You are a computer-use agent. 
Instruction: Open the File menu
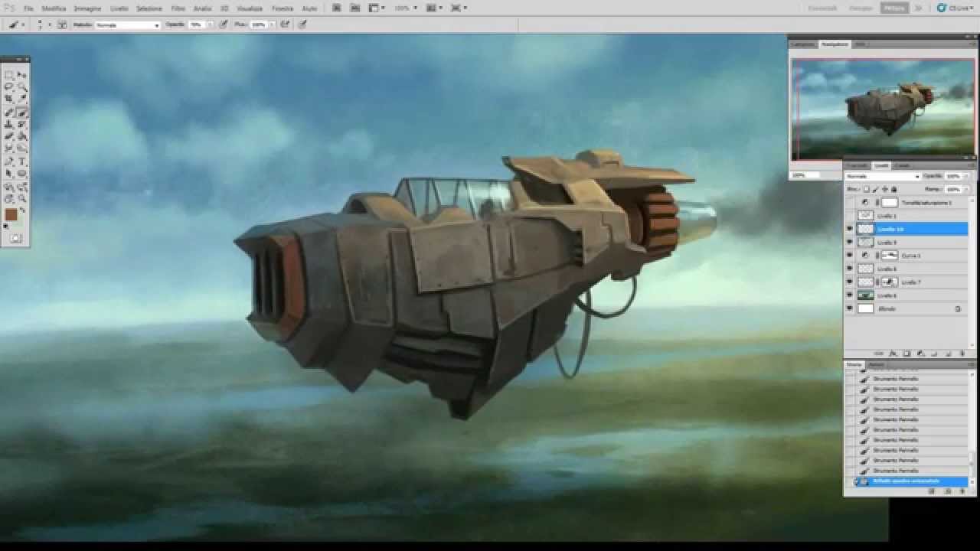[28, 8]
